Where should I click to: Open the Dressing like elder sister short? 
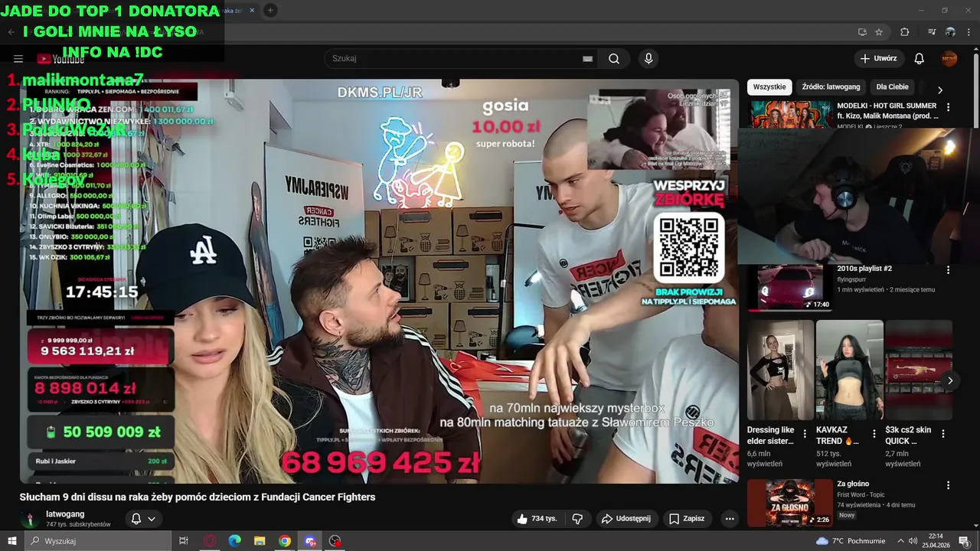[x=780, y=370]
